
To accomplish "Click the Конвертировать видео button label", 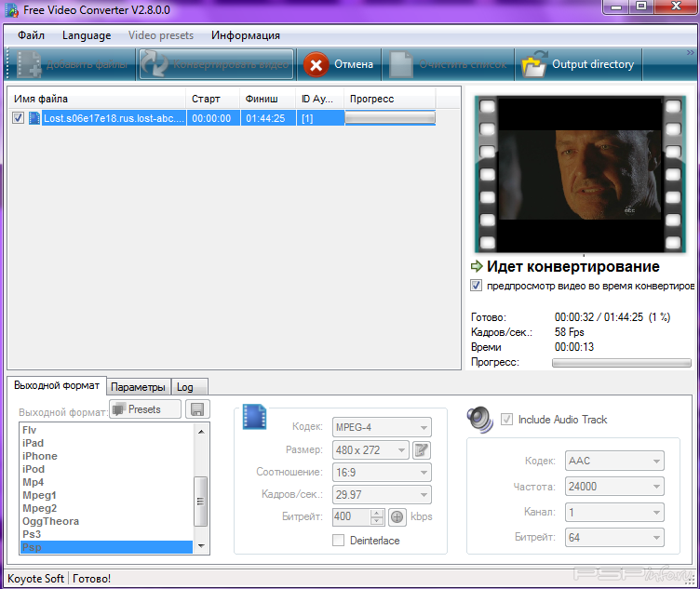I will tap(230, 65).
